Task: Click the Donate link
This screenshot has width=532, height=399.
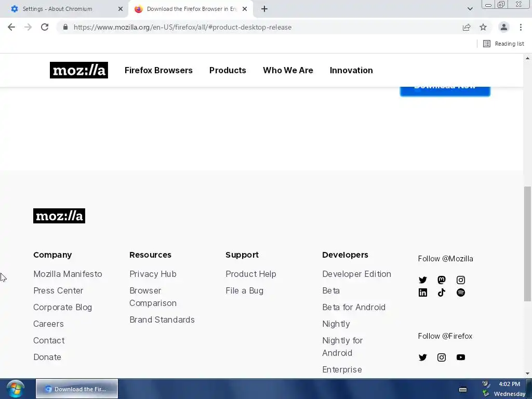Action: click(47, 357)
